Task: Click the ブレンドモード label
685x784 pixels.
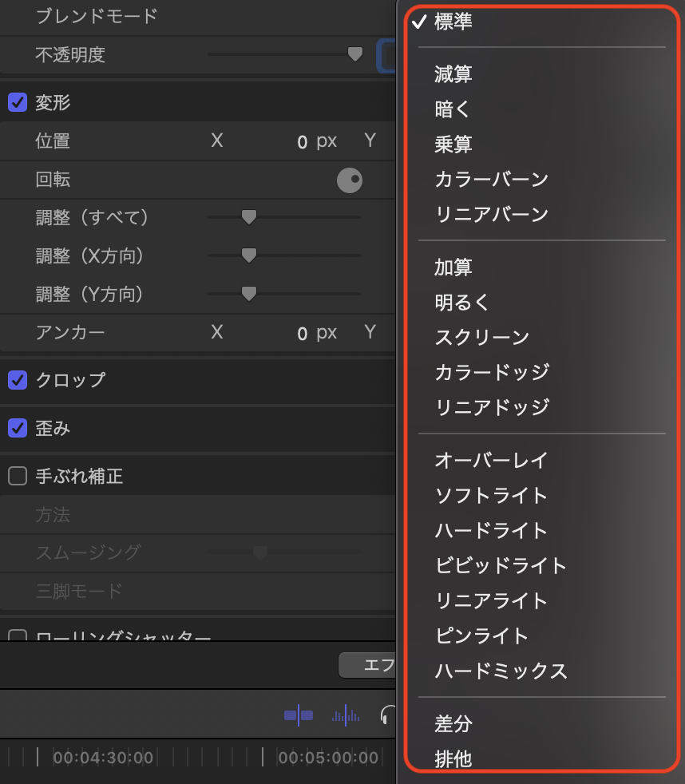Action: [97, 16]
